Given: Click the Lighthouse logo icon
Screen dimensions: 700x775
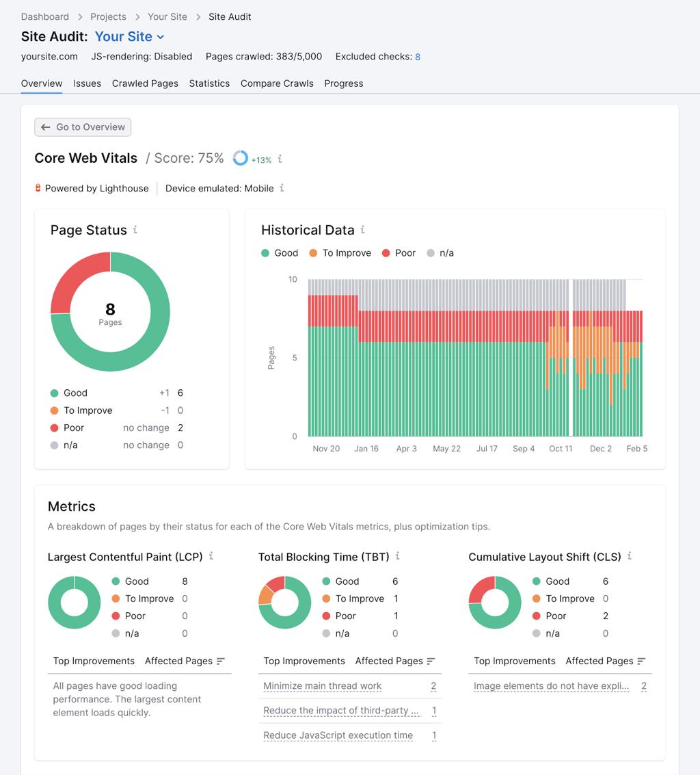Looking at the screenshot, I should pos(38,188).
